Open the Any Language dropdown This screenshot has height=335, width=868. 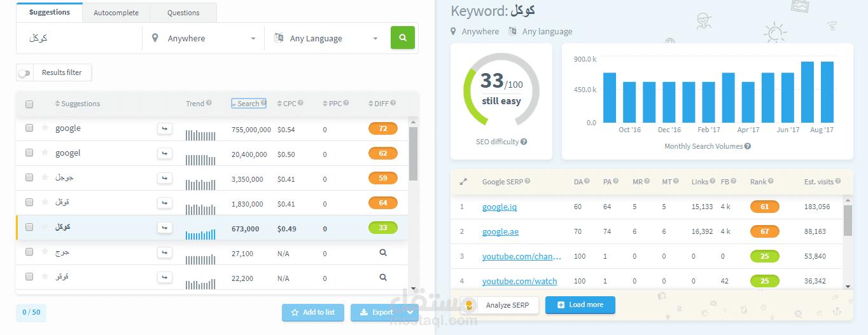click(x=326, y=38)
